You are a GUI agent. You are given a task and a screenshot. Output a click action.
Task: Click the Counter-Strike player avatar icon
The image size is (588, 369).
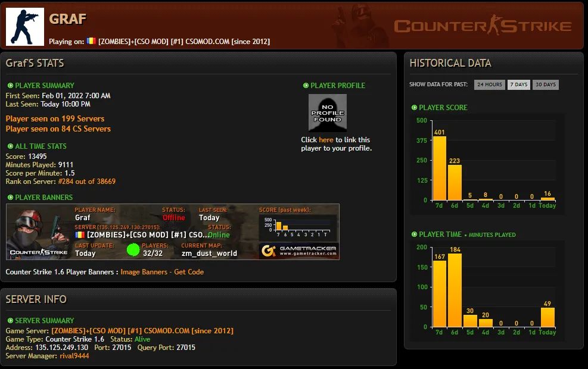click(x=25, y=27)
